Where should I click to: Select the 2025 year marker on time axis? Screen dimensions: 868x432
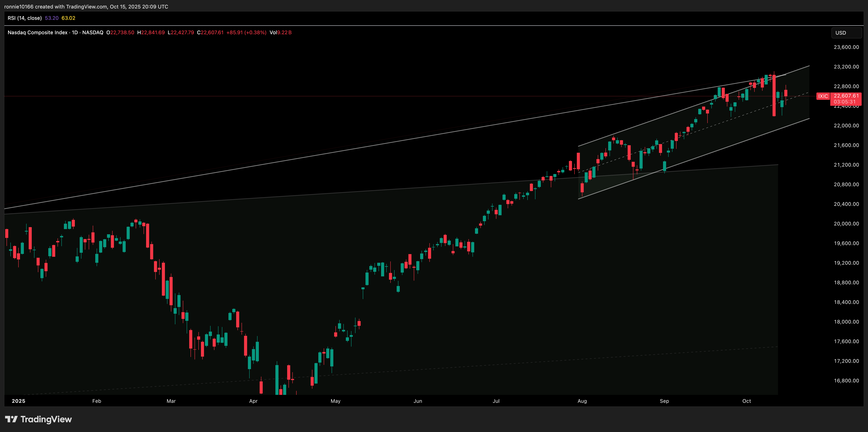pos(18,401)
